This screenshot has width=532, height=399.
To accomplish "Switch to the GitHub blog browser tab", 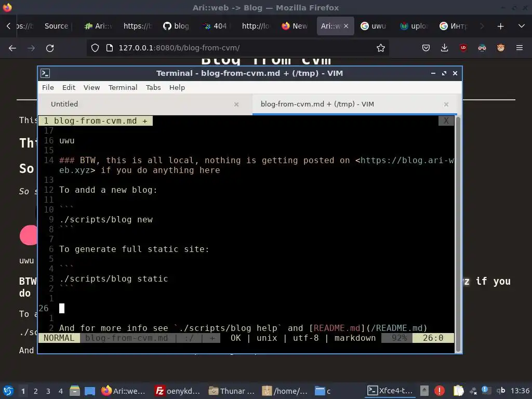I will (x=176, y=26).
